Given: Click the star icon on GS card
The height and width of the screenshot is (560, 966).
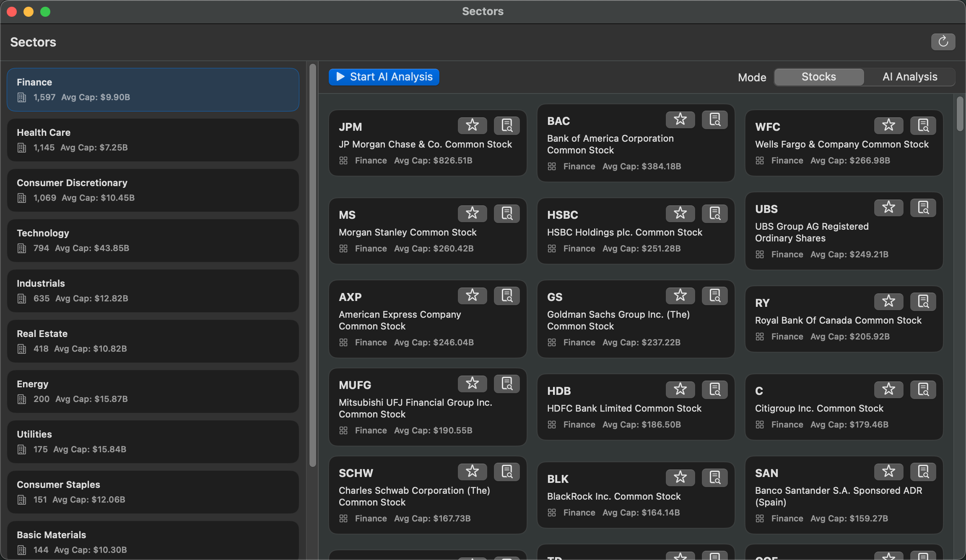Looking at the screenshot, I should pos(680,296).
